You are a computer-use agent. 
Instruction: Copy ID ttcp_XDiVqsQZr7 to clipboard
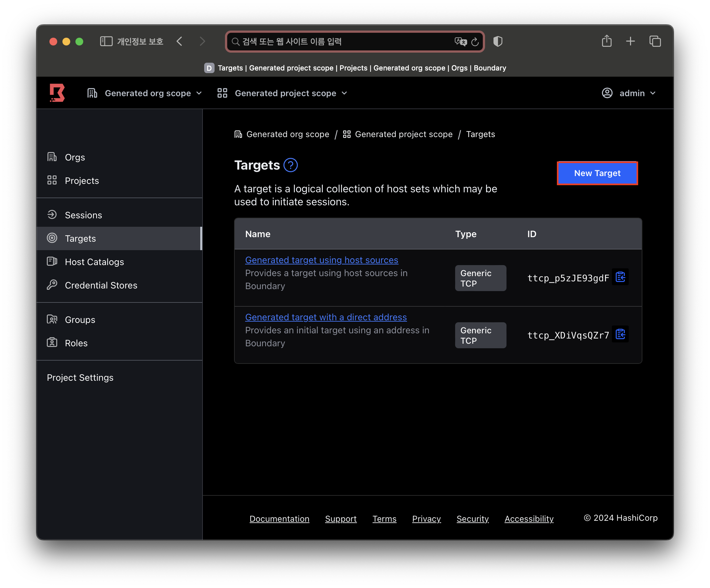(x=620, y=335)
